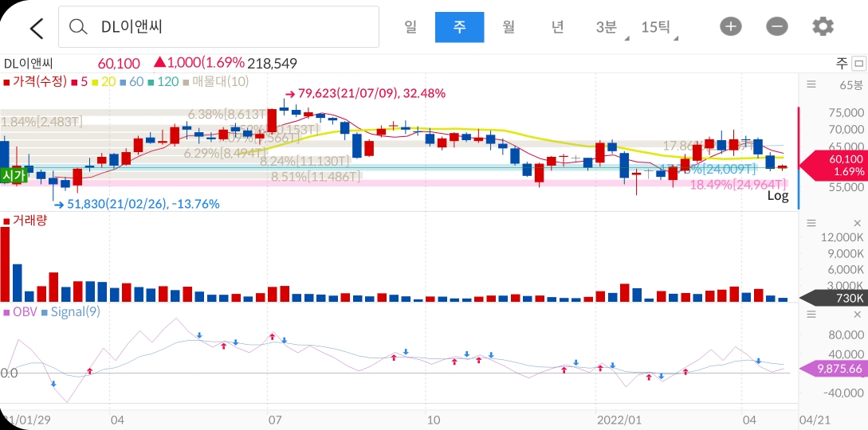Tap the 매물대(10) legend entry
Viewport: 868px width, 430px height.
point(215,82)
